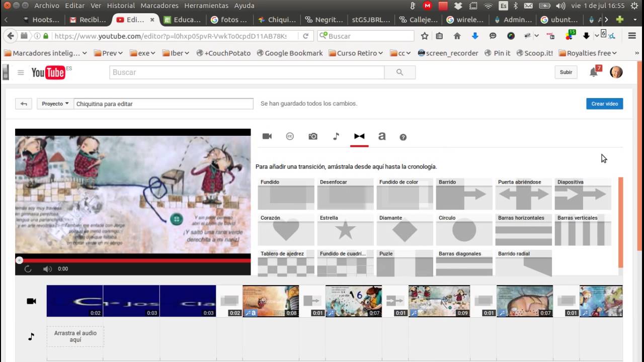Click the Subir upload button
Viewport: 644px width, 362px height.
pyautogui.click(x=566, y=72)
